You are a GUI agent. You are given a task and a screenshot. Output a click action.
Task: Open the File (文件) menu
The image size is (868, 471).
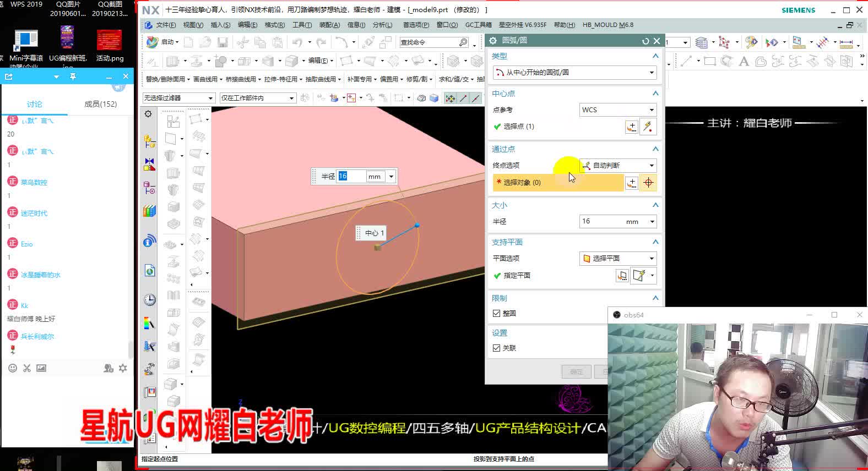166,25
